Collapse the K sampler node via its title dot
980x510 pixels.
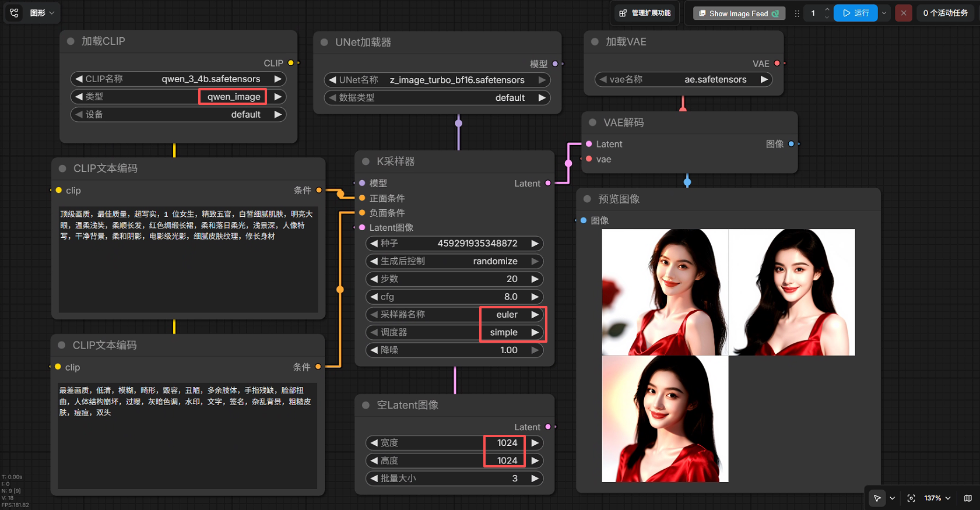coord(366,161)
